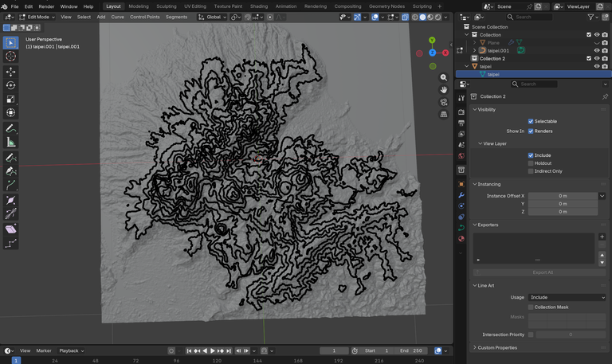Open the Render menu
The image size is (612, 364).
[x=46, y=6]
